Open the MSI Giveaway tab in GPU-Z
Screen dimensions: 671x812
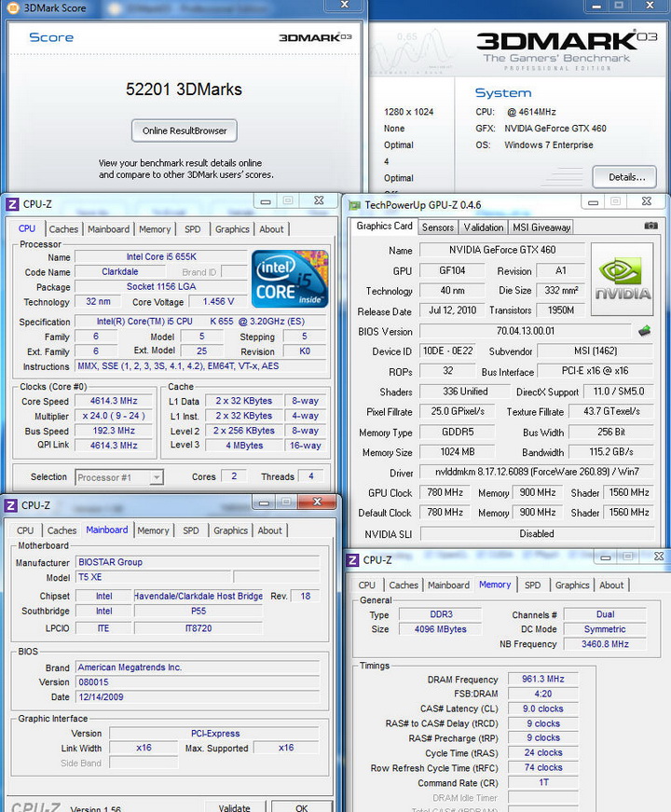pos(541,227)
